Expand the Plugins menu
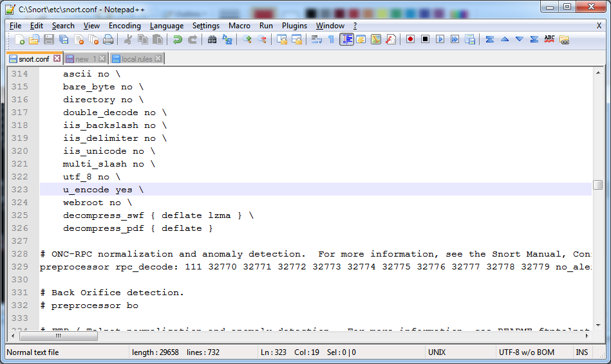The height and width of the screenshot is (364, 611). (x=294, y=26)
